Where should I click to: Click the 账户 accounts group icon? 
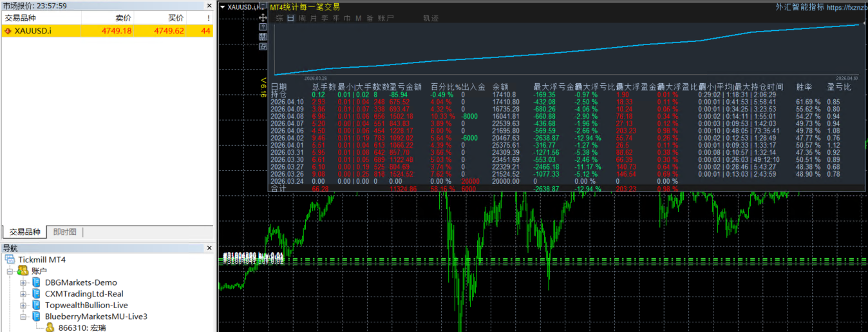click(23, 271)
